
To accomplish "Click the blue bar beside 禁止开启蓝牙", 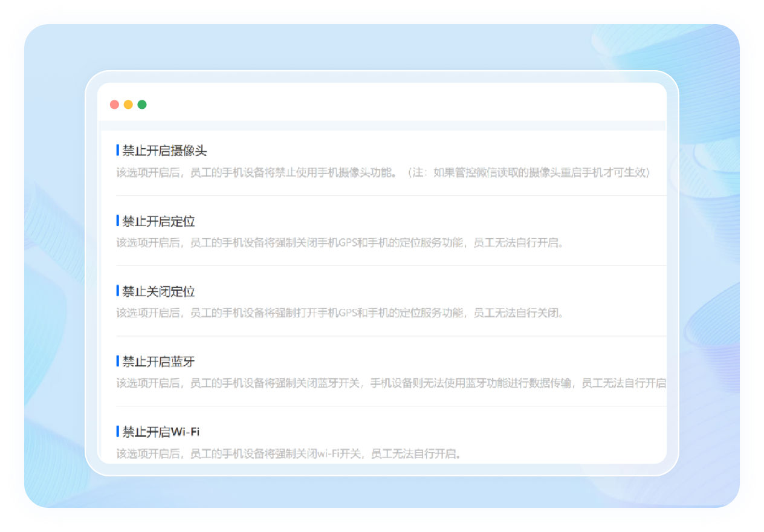I will click(x=117, y=361).
